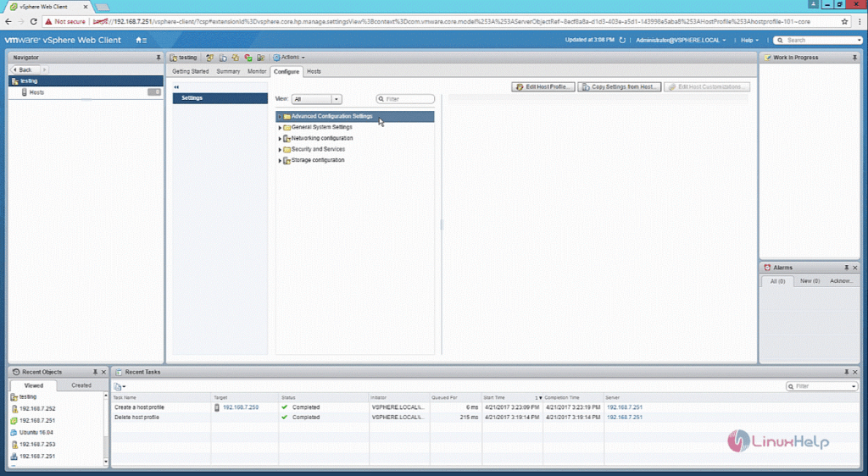Image resolution: width=868 pixels, height=476 pixels.
Task: Open the Actions dropdown menu
Action: click(x=289, y=58)
